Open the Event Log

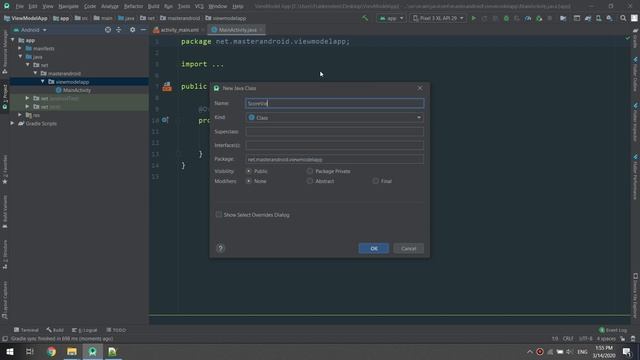click(613, 330)
